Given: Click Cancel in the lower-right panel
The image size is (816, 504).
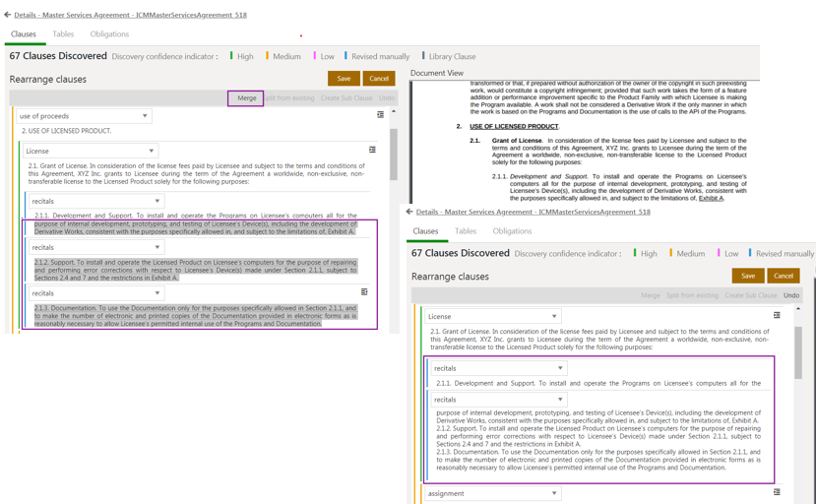Looking at the screenshot, I should (783, 276).
